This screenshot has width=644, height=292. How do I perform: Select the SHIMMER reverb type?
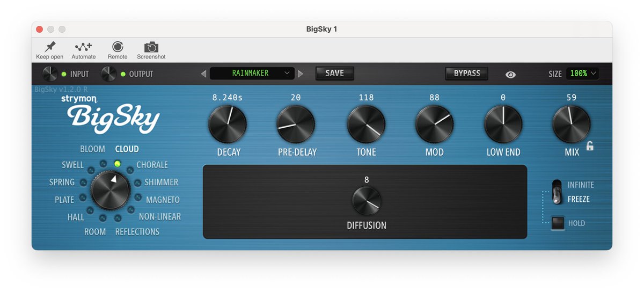161,182
